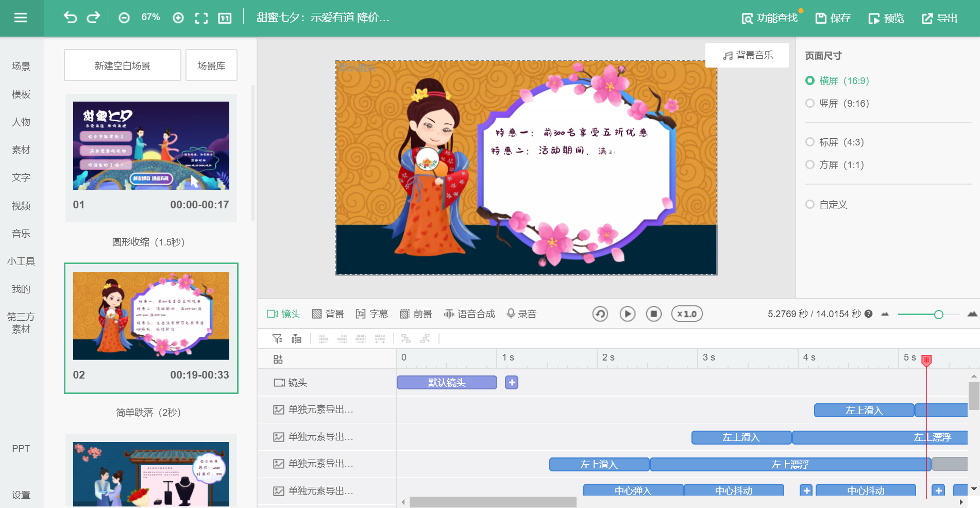Open the 人物 characters sidebar section
The image size is (980, 508).
click(21, 122)
